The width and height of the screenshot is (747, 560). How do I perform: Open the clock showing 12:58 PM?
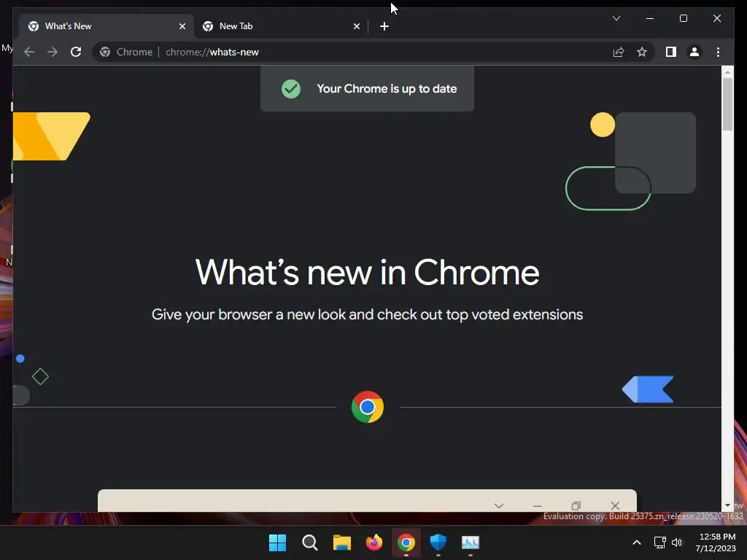click(x=716, y=542)
